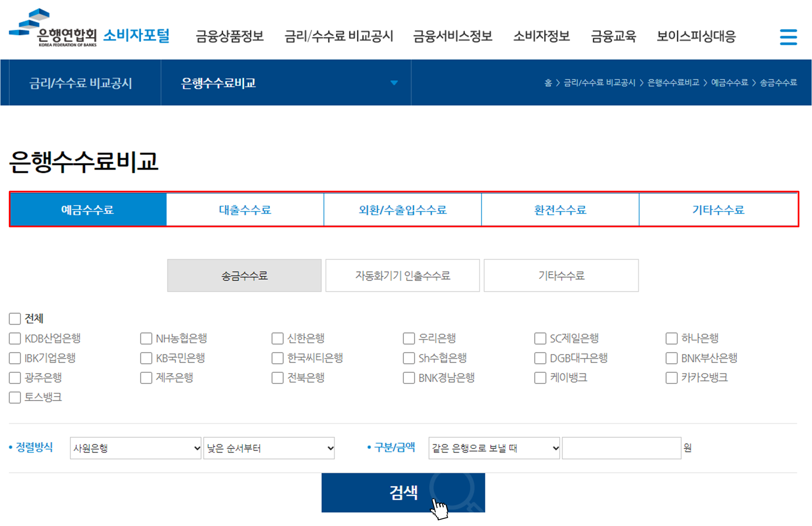Check the KDB산업은행 checkbox
The height and width of the screenshot is (526, 812).
pyautogui.click(x=15, y=339)
